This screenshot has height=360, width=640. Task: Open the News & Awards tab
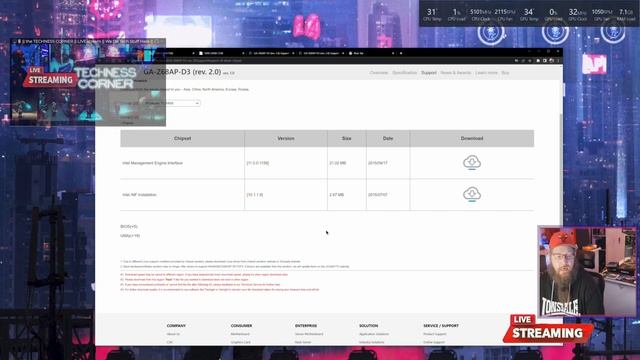(x=456, y=73)
